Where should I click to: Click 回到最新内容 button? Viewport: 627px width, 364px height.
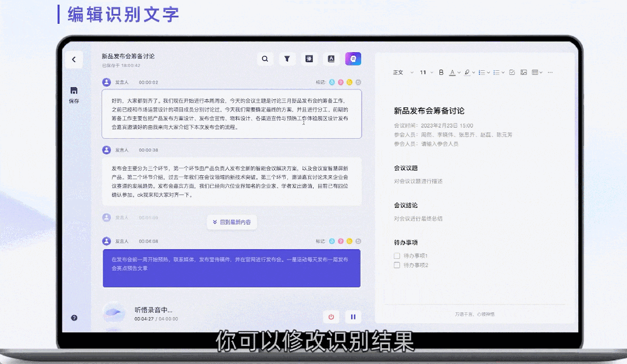tap(232, 222)
